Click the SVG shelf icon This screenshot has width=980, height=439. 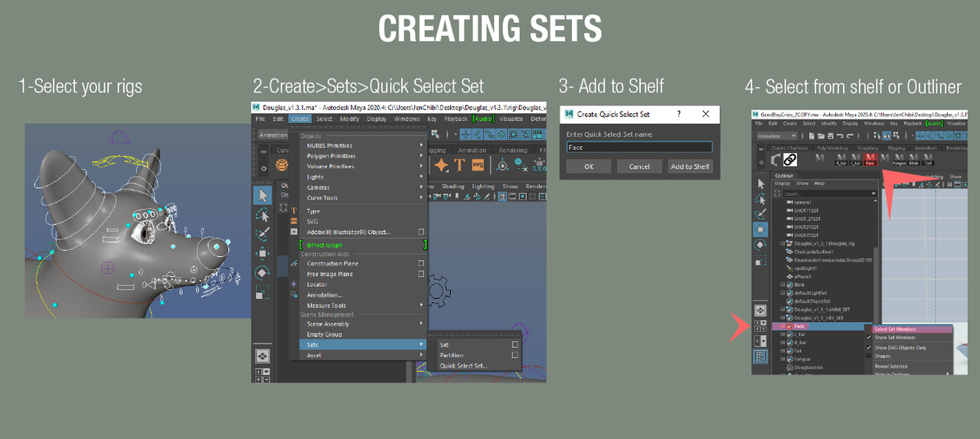(x=478, y=165)
